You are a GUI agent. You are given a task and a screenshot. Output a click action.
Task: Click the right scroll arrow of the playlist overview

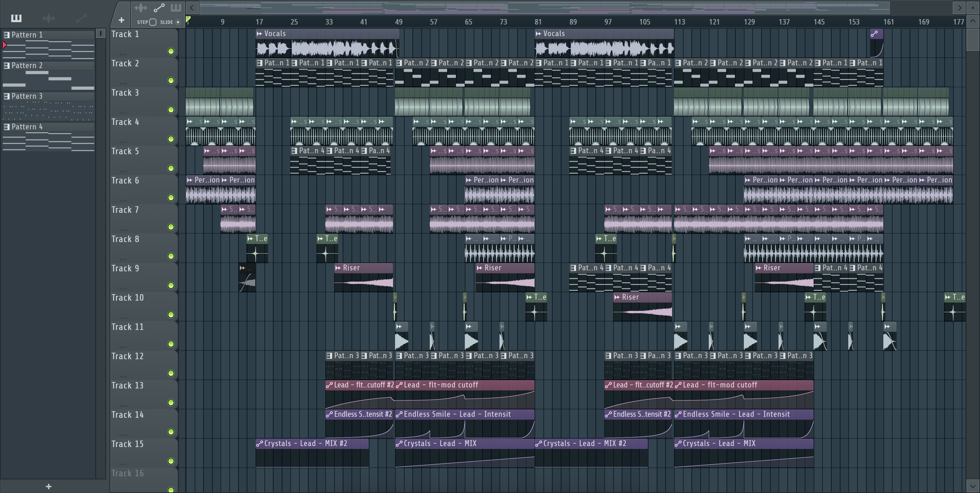tap(960, 7)
